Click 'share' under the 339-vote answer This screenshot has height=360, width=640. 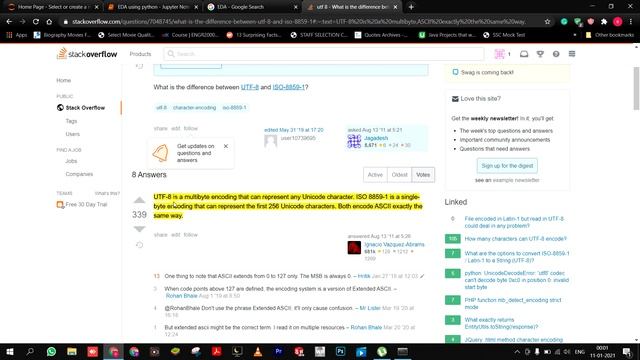coord(160,235)
